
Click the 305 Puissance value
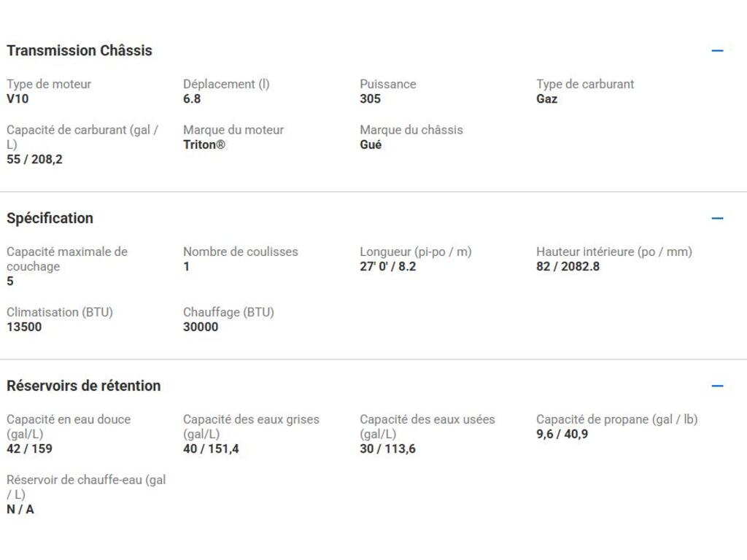pyautogui.click(x=370, y=99)
